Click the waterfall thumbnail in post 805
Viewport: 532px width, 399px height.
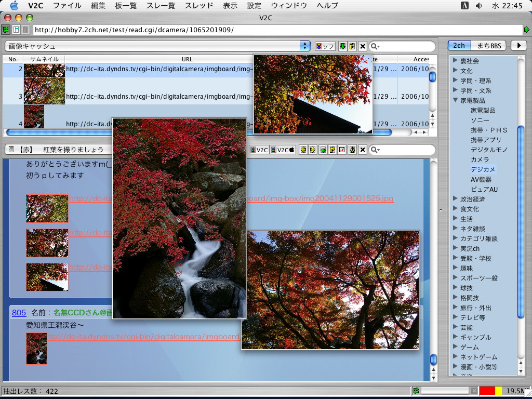click(x=37, y=349)
